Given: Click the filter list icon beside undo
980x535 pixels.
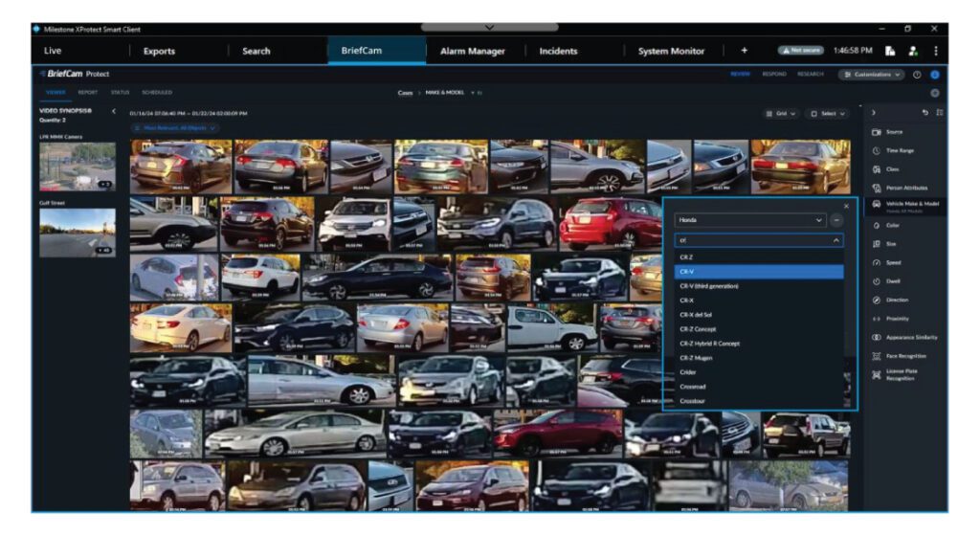Looking at the screenshot, I should coord(940,113).
